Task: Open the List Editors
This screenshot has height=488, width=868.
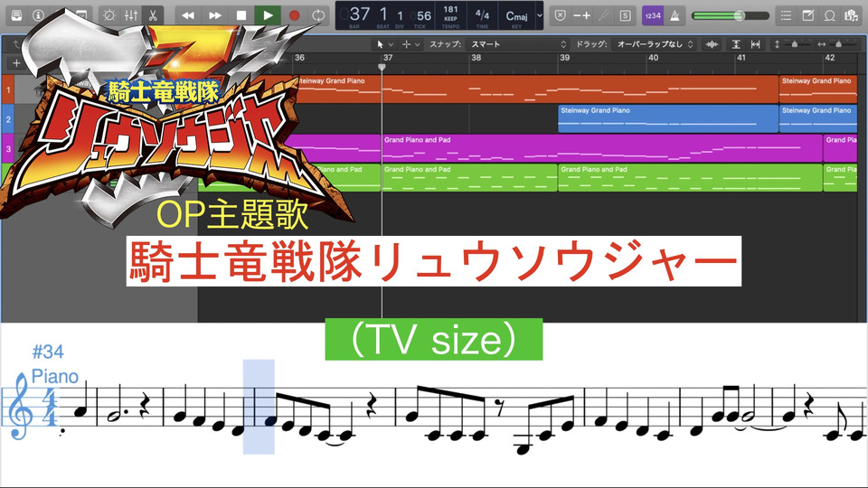Action: pyautogui.click(x=786, y=15)
